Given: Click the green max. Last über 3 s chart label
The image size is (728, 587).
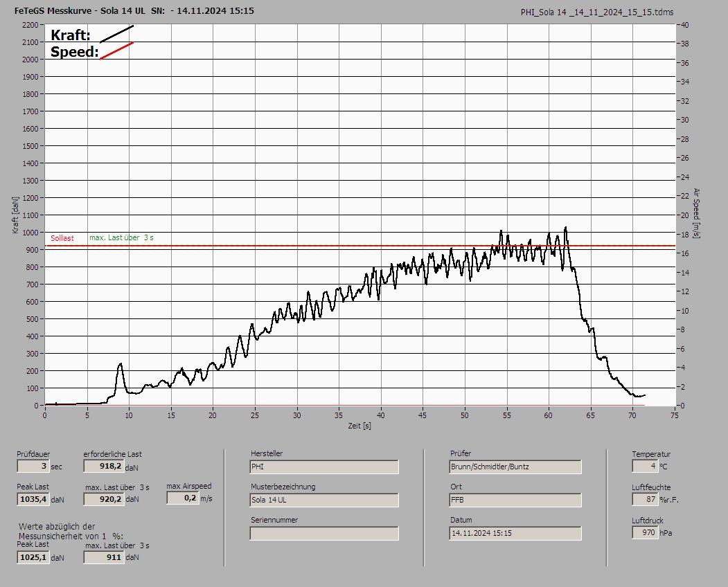Looking at the screenshot, I should 121,237.
